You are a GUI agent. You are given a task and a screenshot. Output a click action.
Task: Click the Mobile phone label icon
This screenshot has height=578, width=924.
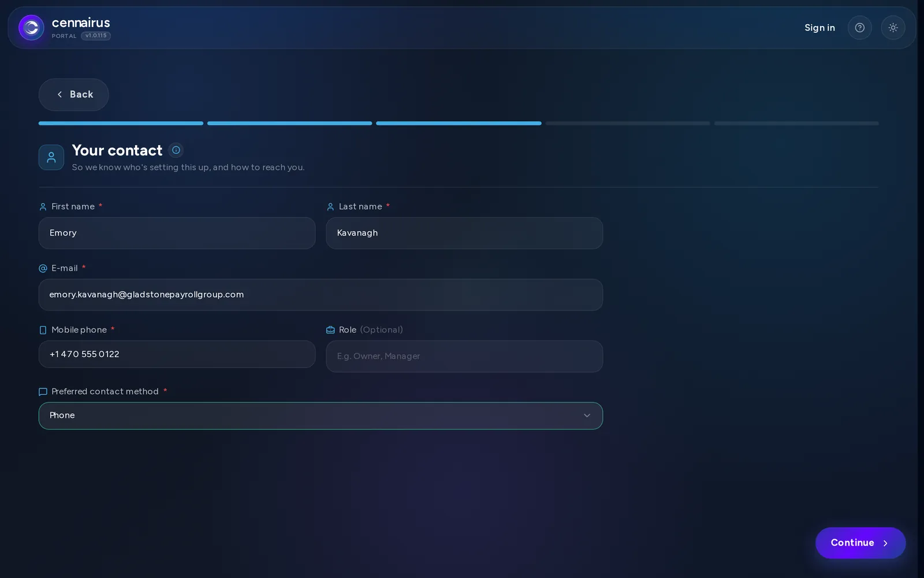43,330
